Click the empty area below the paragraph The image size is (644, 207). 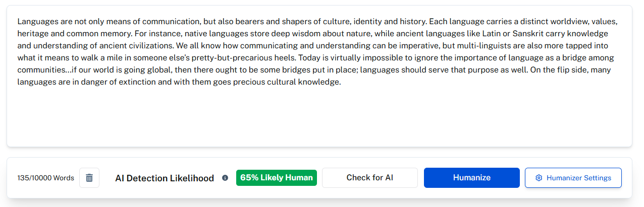click(x=319, y=118)
